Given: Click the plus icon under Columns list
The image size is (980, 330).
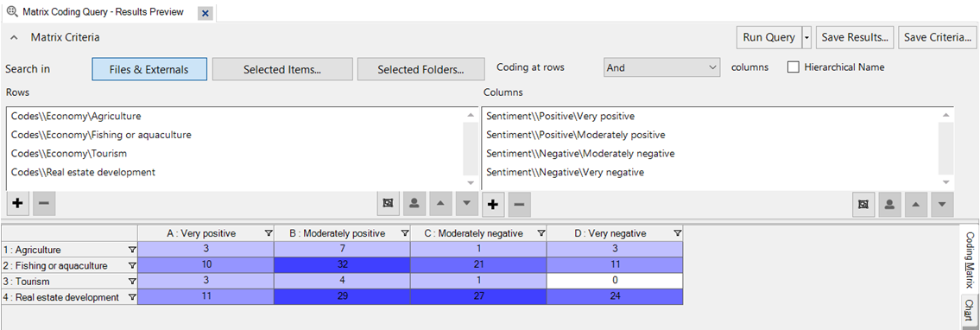Looking at the screenshot, I should pyautogui.click(x=493, y=204).
